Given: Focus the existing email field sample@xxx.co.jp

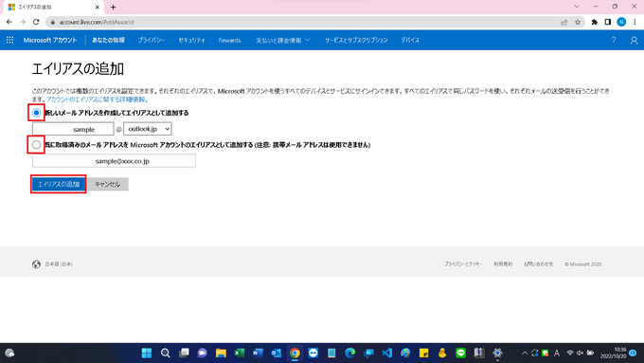Looking at the screenshot, I should click(x=114, y=161).
